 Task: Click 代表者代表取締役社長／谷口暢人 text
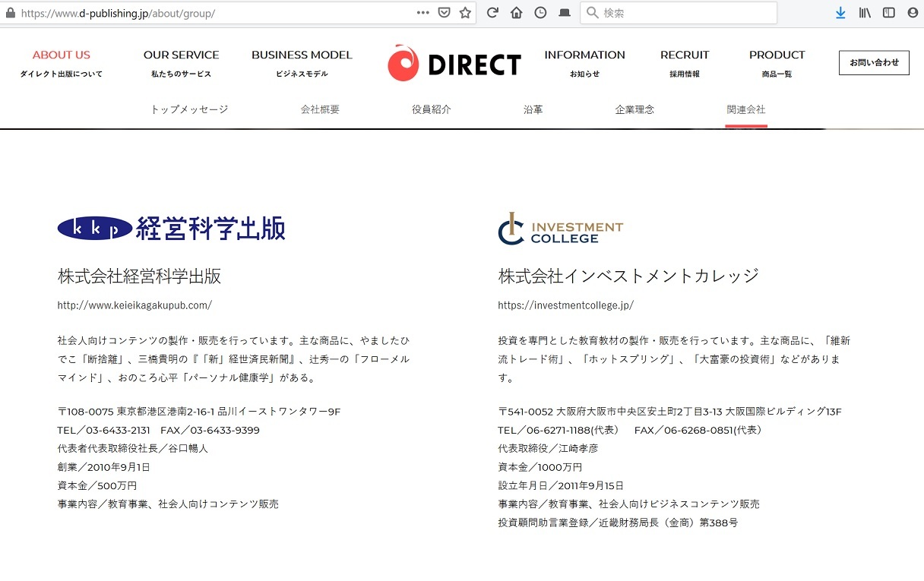(x=132, y=448)
